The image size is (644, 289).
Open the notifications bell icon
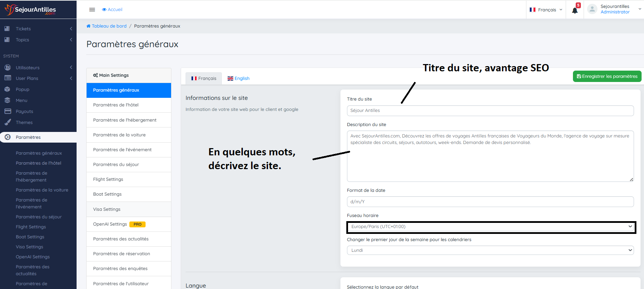click(575, 10)
